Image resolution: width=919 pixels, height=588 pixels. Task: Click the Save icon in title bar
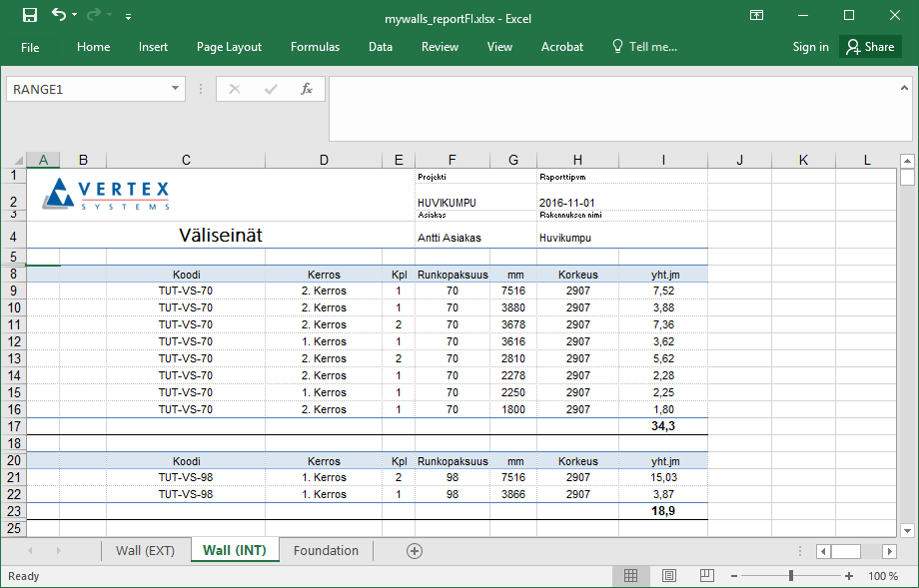point(30,15)
